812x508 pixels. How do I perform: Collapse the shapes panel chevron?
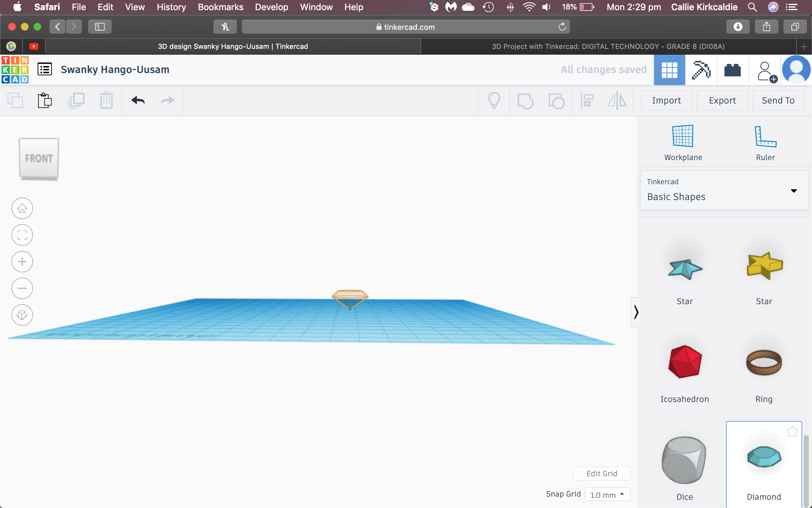[636, 312]
